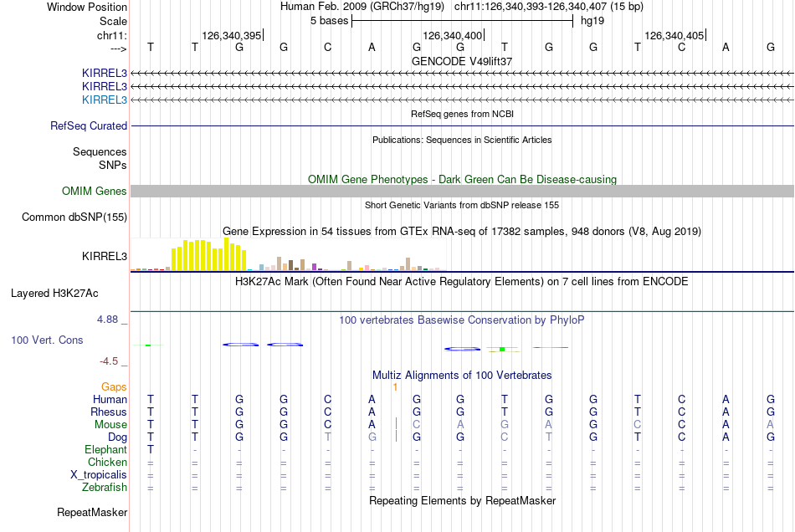Select the Dog alignment row label
The width and height of the screenshot is (795, 532).
pyautogui.click(x=117, y=437)
